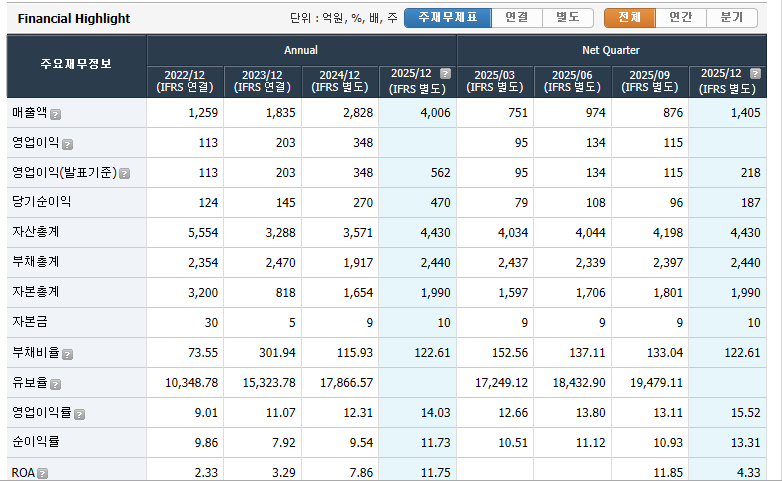Screen dimensions: 782x481
Task: Click the Annual column group header
Action: coord(301,50)
